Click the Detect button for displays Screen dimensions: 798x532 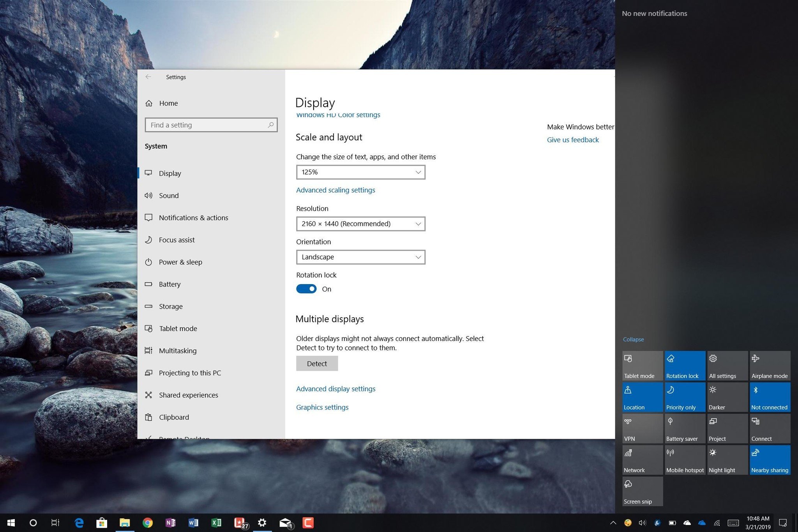[317, 363]
